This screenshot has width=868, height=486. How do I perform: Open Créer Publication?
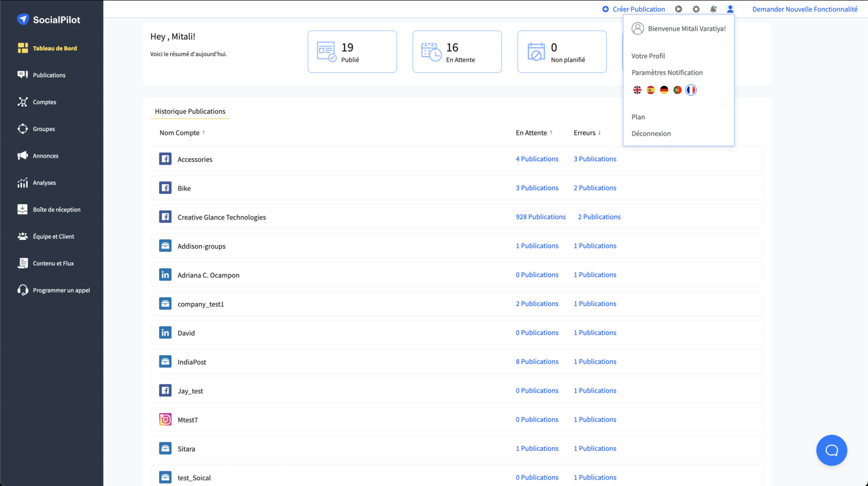coord(633,9)
